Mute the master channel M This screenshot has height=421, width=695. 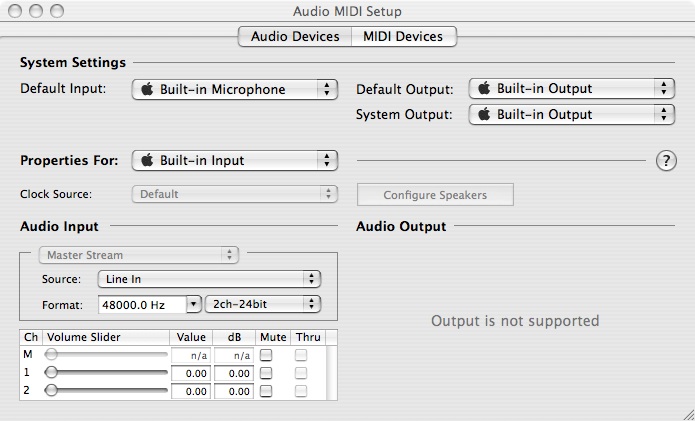point(266,355)
